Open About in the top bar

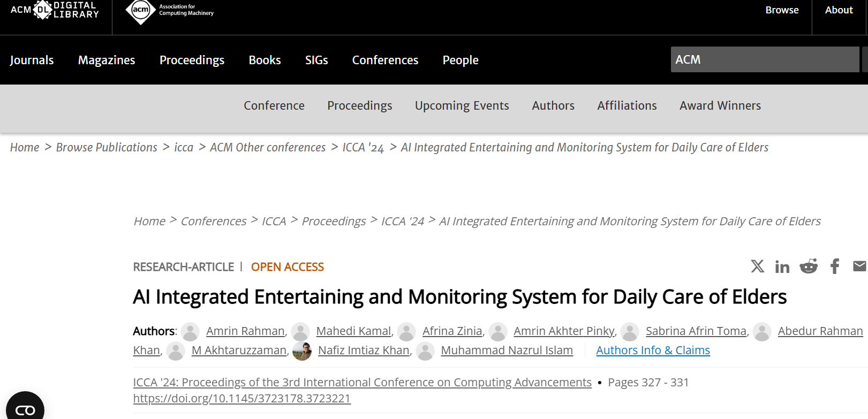click(839, 10)
